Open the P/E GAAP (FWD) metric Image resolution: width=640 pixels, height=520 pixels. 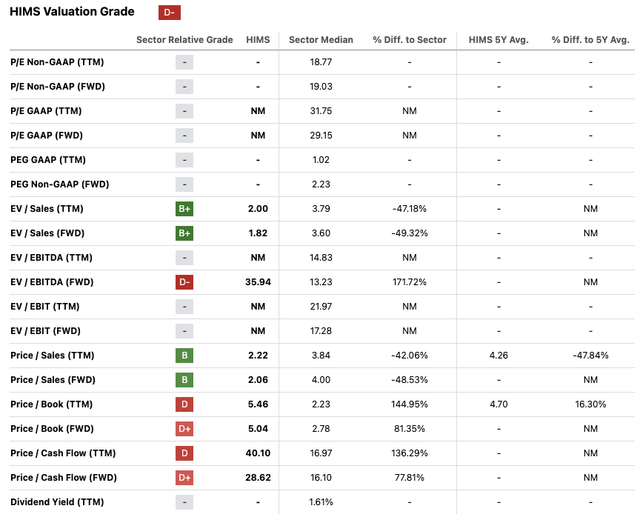47,136
